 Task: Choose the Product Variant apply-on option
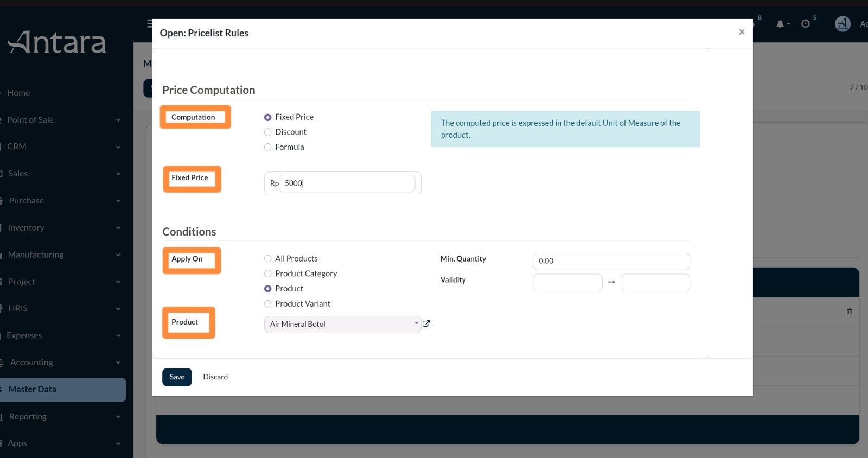(x=267, y=304)
